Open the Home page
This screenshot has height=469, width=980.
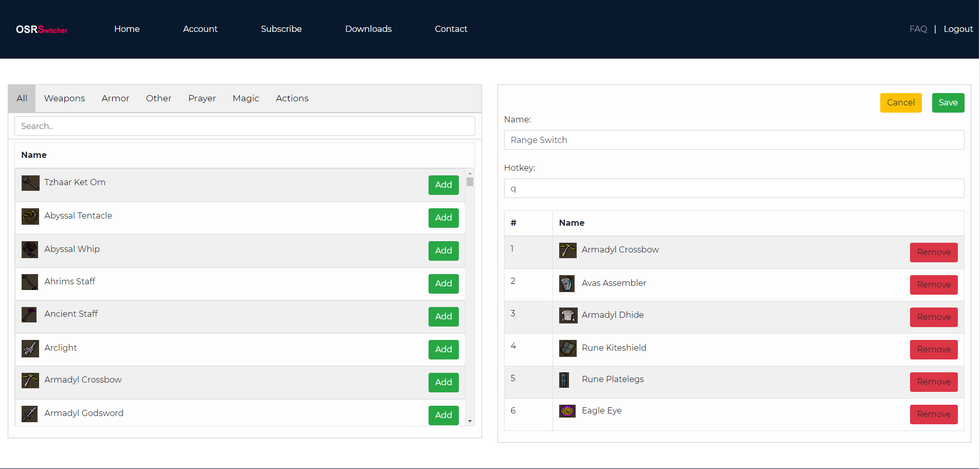coord(127,29)
